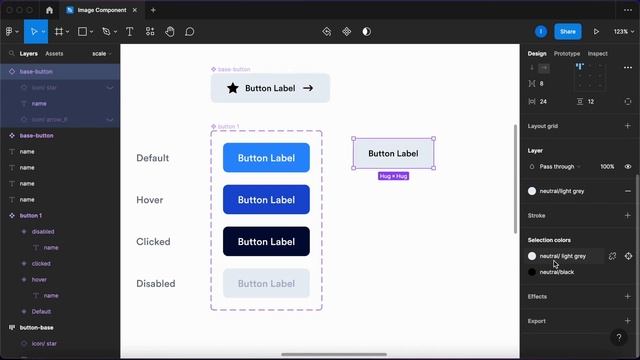Open the window's top-right ellipsis menu

[628, 10]
